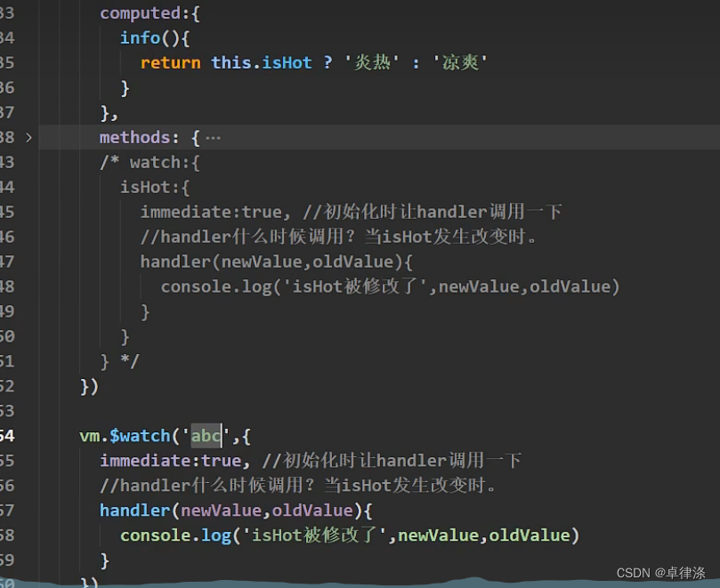This screenshot has height=588, width=720.
Task: Click line number 57 in the gutter
Action: [7, 511]
